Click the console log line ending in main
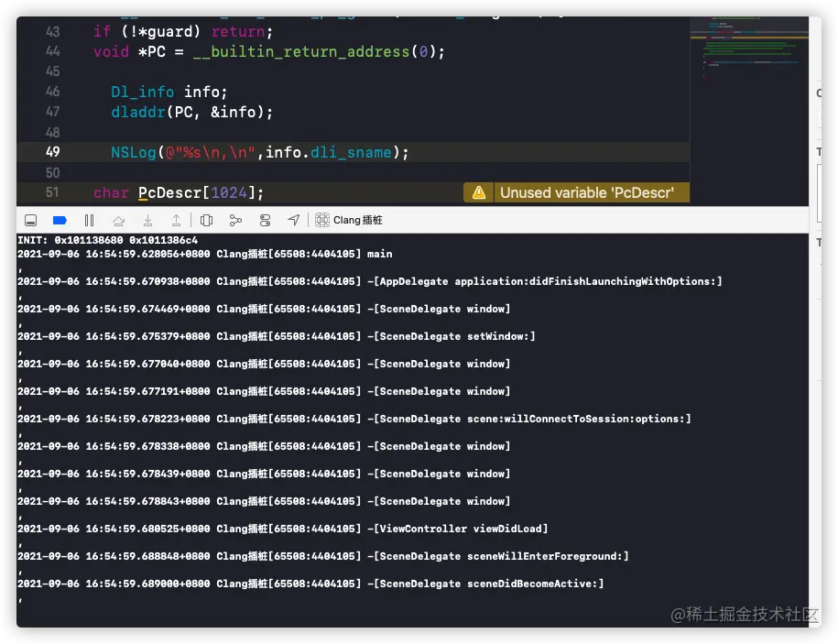 (x=204, y=254)
